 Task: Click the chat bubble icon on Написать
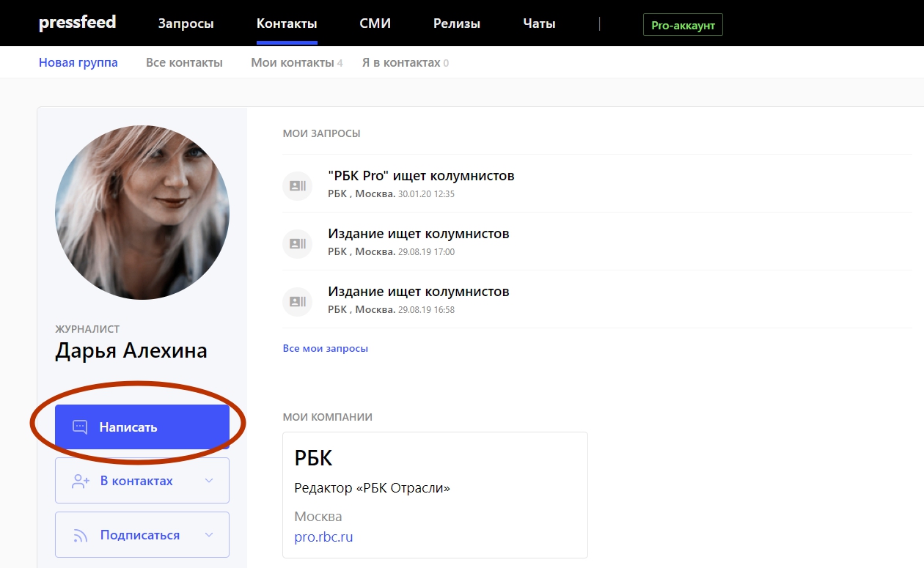pos(80,427)
